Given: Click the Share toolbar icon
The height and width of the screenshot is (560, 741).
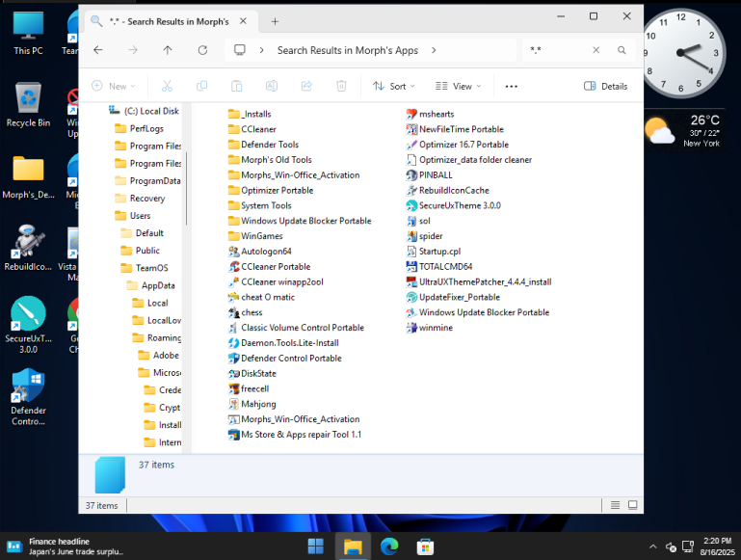Looking at the screenshot, I should pos(306,86).
